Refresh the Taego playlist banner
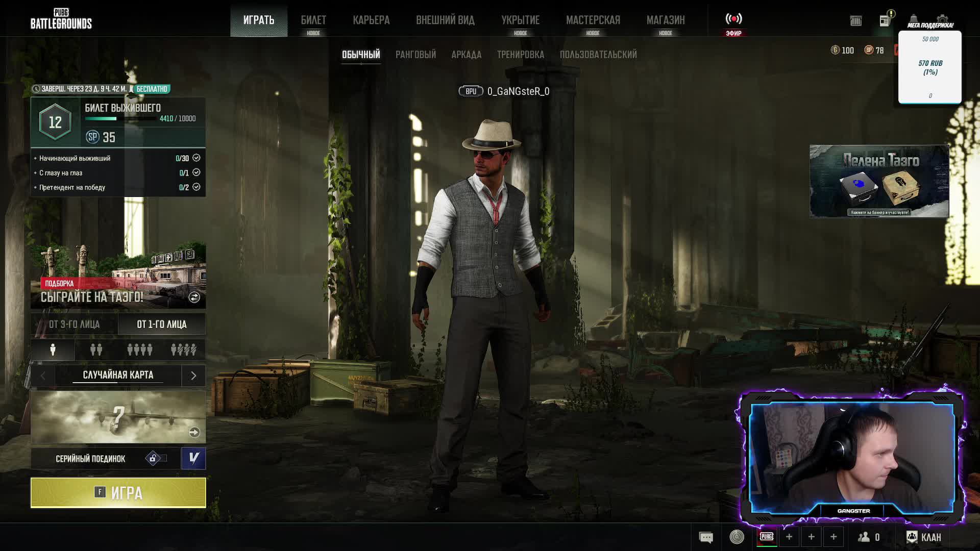 click(194, 297)
